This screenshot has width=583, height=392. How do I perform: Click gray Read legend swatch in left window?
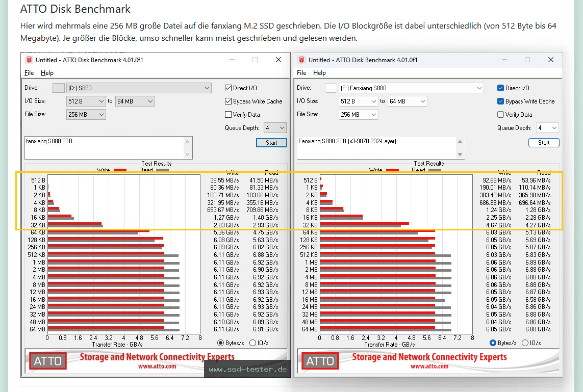point(163,170)
